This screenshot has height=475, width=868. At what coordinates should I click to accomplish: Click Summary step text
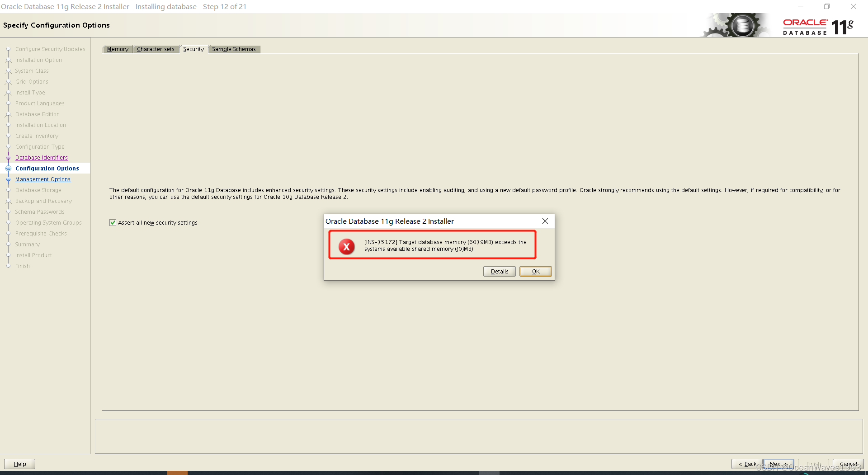pos(28,245)
